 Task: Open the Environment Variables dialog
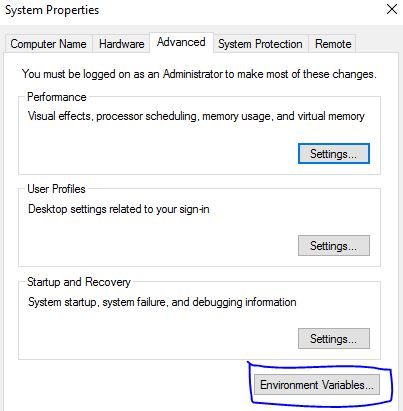coord(317,385)
